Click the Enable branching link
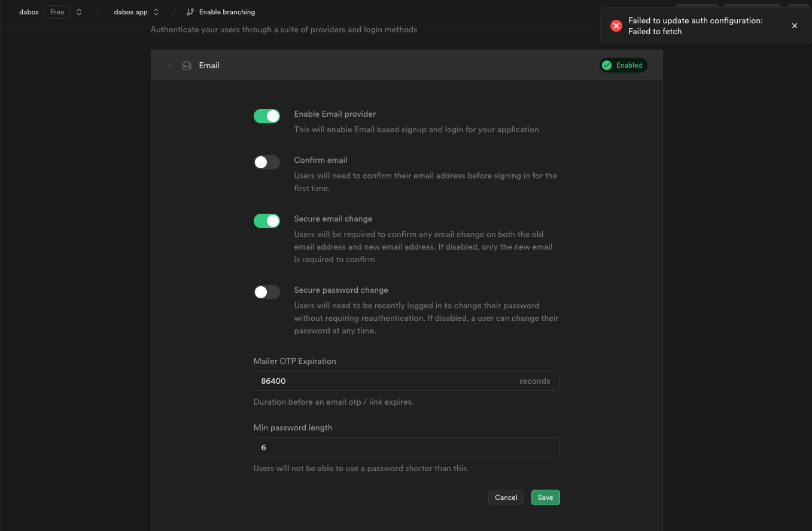This screenshot has height=531, width=812. [227, 12]
